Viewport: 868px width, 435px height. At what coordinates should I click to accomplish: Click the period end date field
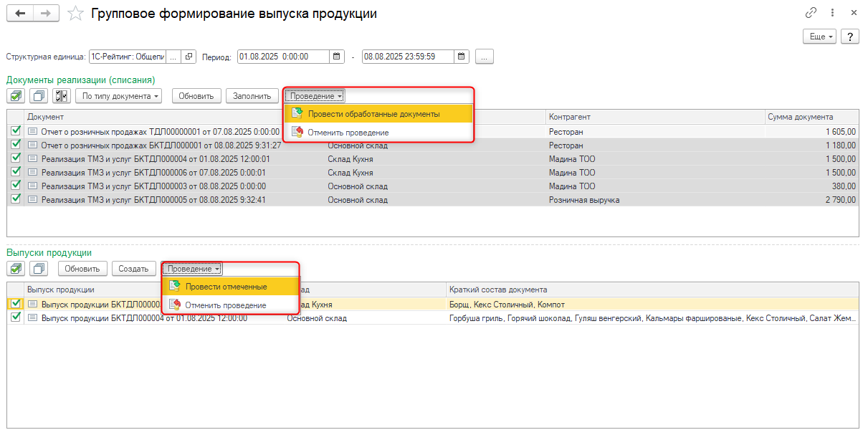click(409, 57)
